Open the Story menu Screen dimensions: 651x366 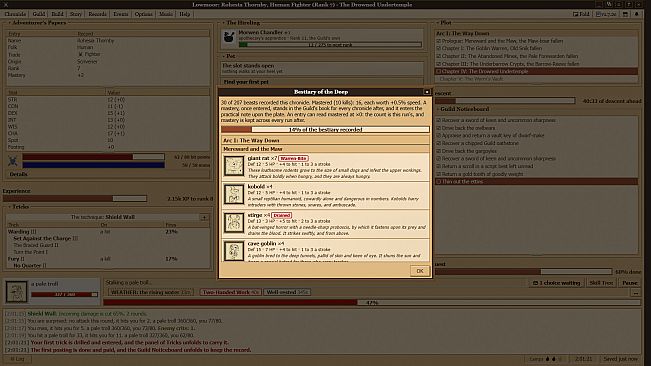[76, 14]
